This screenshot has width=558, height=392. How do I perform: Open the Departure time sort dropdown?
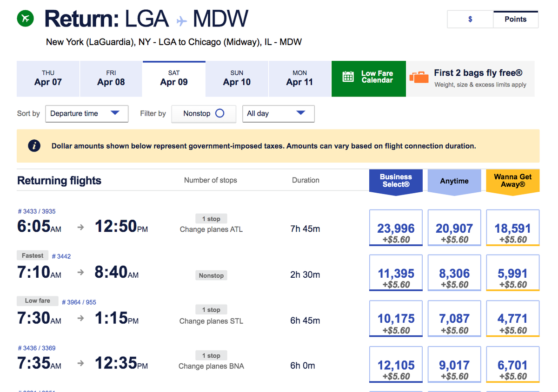click(86, 113)
